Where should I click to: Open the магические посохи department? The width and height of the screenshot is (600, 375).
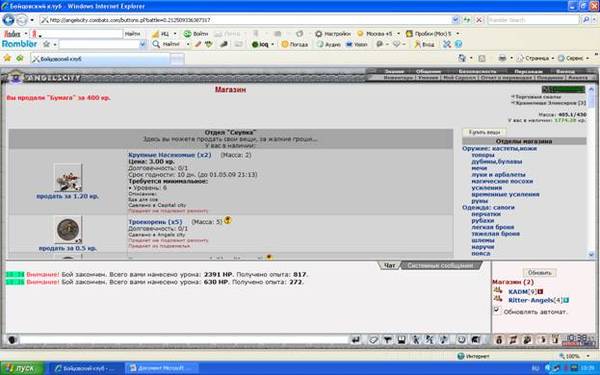point(502,181)
